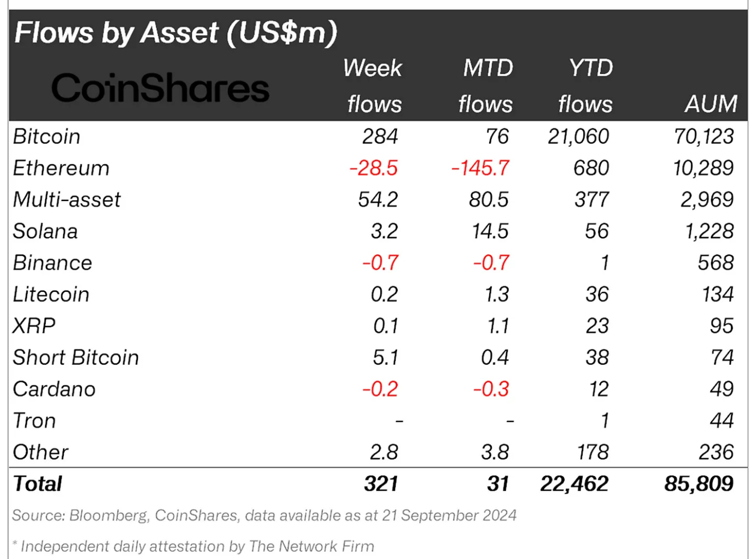Click Cardano's -0.2 weekly value
The width and height of the screenshot is (756, 559).
point(380,389)
